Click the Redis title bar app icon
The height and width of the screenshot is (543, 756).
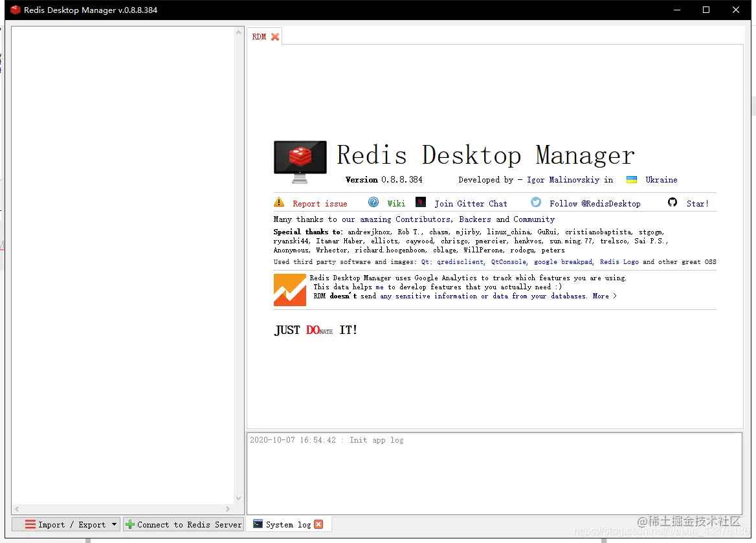tap(16, 10)
